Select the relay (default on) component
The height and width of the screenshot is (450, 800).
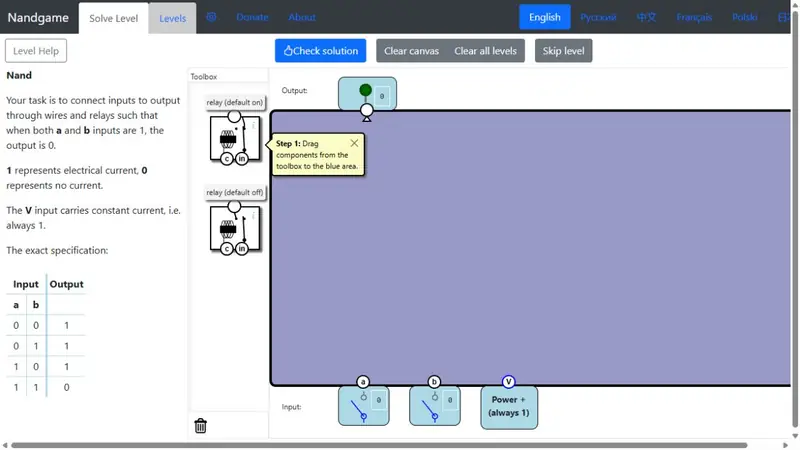[x=235, y=138]
